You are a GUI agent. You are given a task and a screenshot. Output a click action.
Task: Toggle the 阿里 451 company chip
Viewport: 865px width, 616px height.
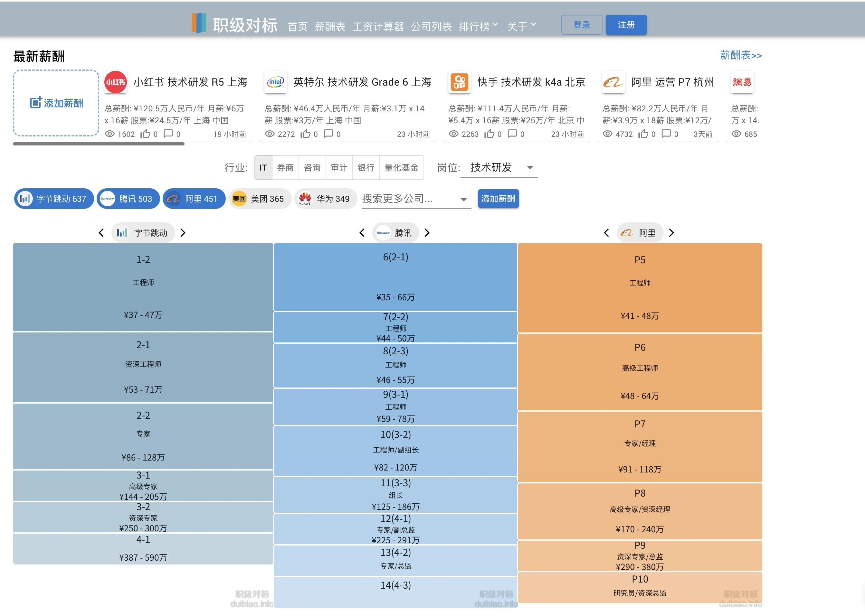tap(194, 199)
